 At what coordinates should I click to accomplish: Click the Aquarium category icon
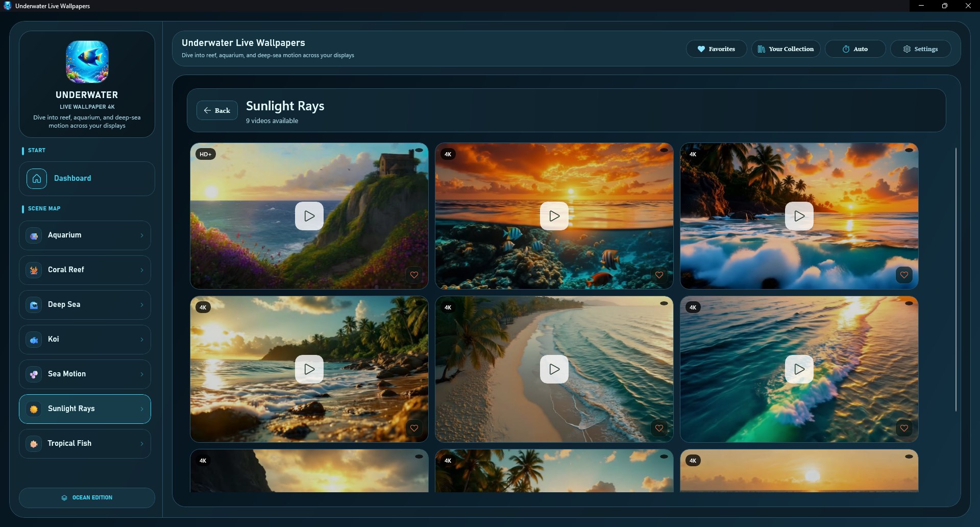[x=34, y=235]
